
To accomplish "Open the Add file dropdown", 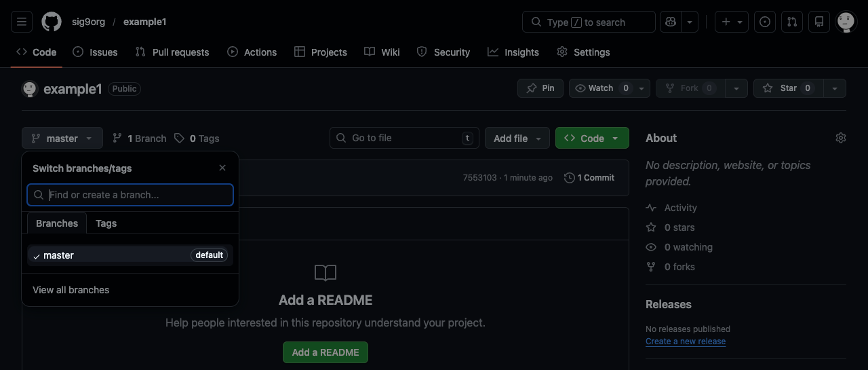I will click(x=517, y=138).
